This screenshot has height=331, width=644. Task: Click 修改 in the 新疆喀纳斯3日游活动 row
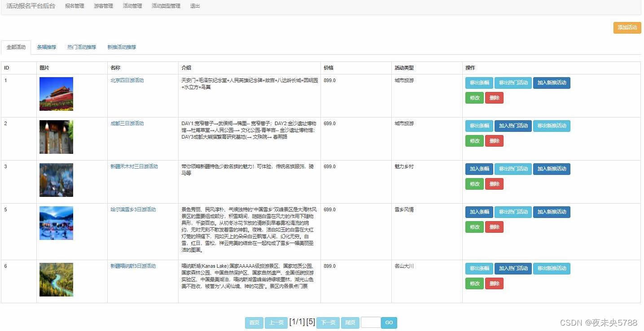(474, 283)
